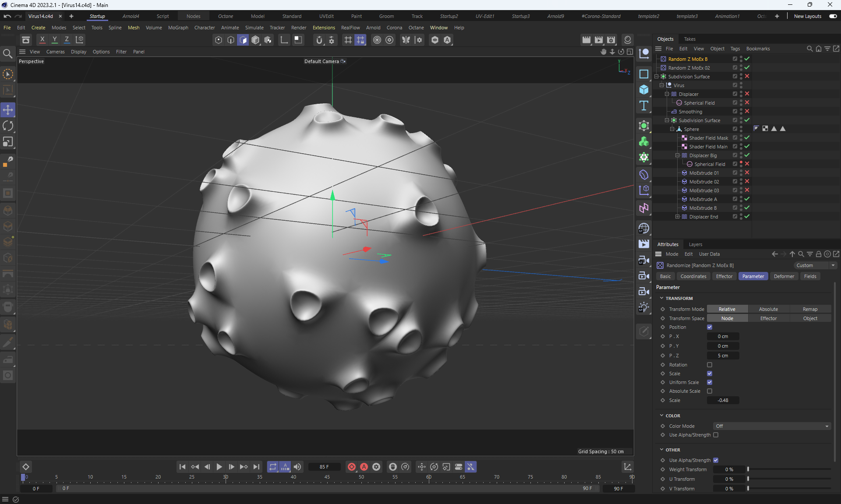841x504 pixels.
Task: Switch to the Deformer tab
Action: point(784,276)
